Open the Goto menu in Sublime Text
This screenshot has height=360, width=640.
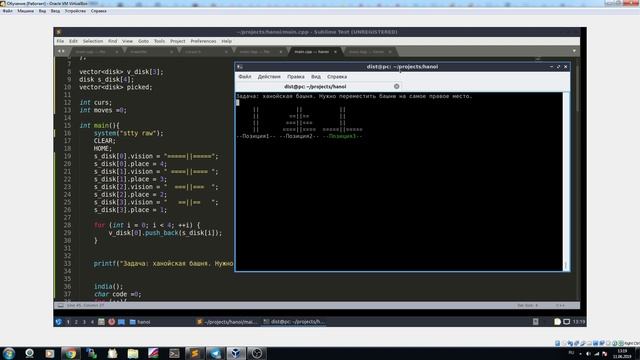(143, 41)
